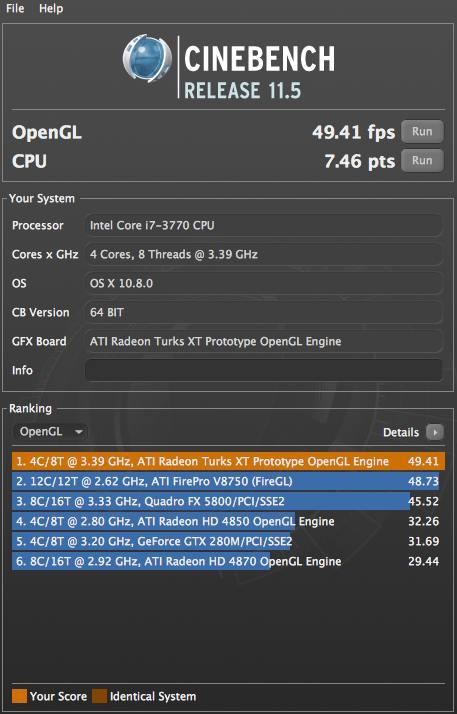This screenshot has width=457, height=714.
Task: Click the 7.46 pts CPU score
Action: click(360, 161)
